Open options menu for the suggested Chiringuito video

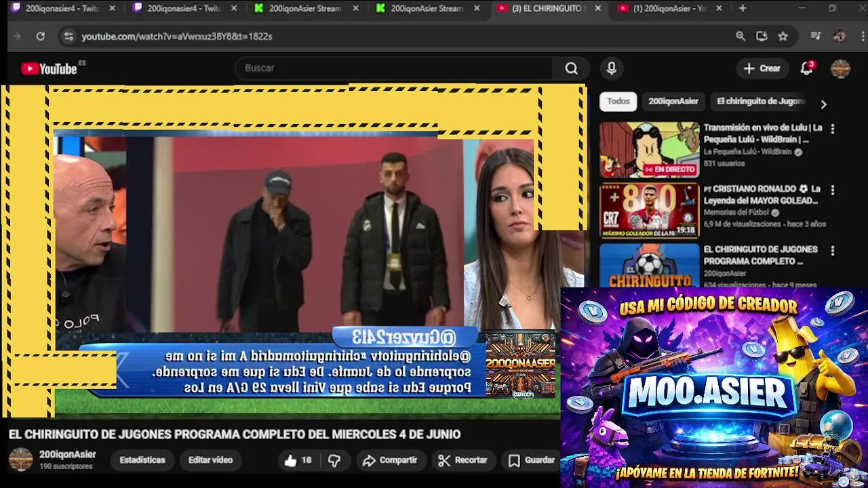tap(833, 251)
